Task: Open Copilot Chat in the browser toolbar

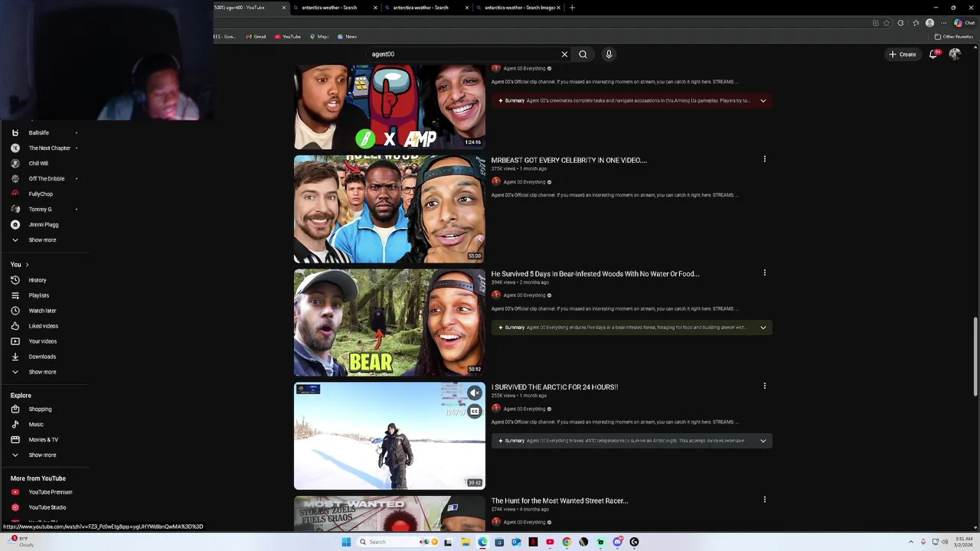Action: tap(964, 23)
